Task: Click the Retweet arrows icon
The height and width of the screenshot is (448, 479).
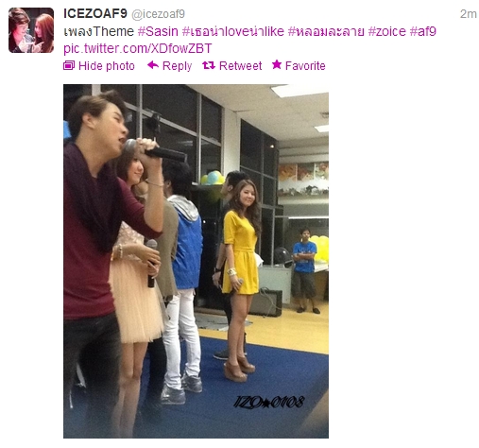Action: pos(209,65)
